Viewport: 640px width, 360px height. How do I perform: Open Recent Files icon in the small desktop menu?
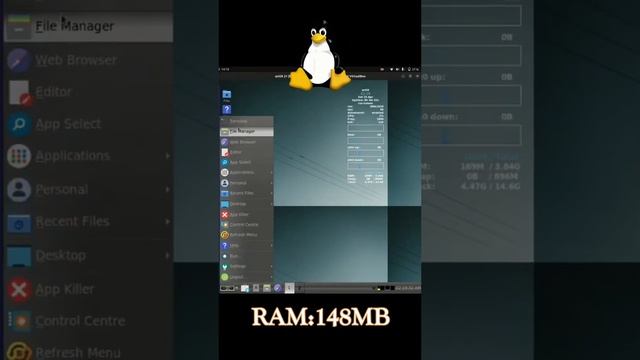pyautogui.click(x=225, y=193)
